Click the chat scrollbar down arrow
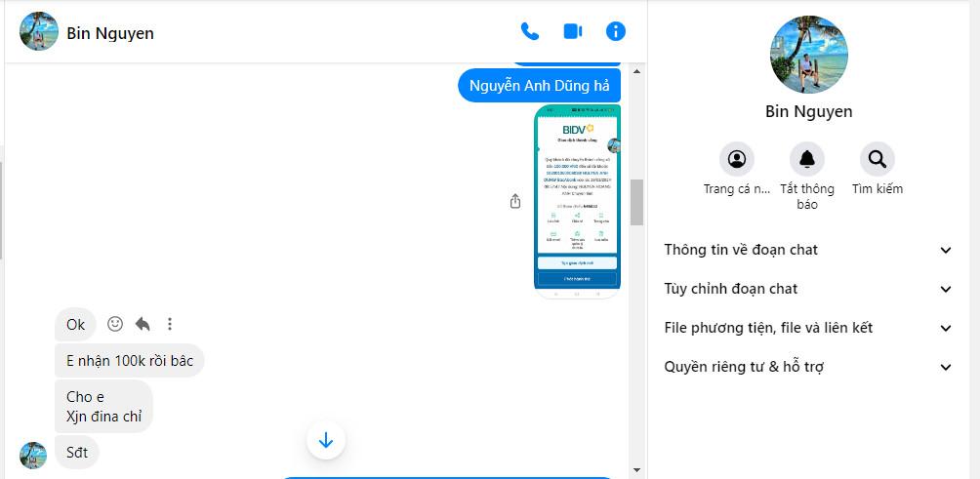This screenshot has height=479, width=980. pyautogui.click(x=636, y=471)
